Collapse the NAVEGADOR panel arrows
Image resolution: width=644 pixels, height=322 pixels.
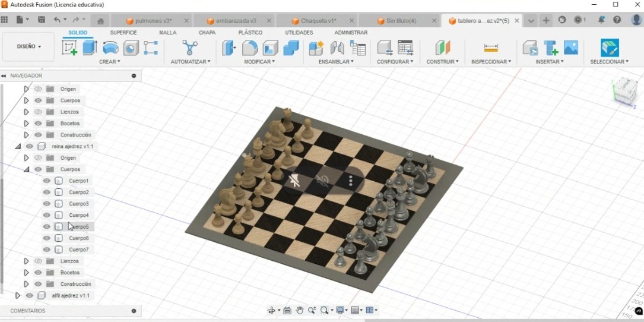click(x=4, y=75)
